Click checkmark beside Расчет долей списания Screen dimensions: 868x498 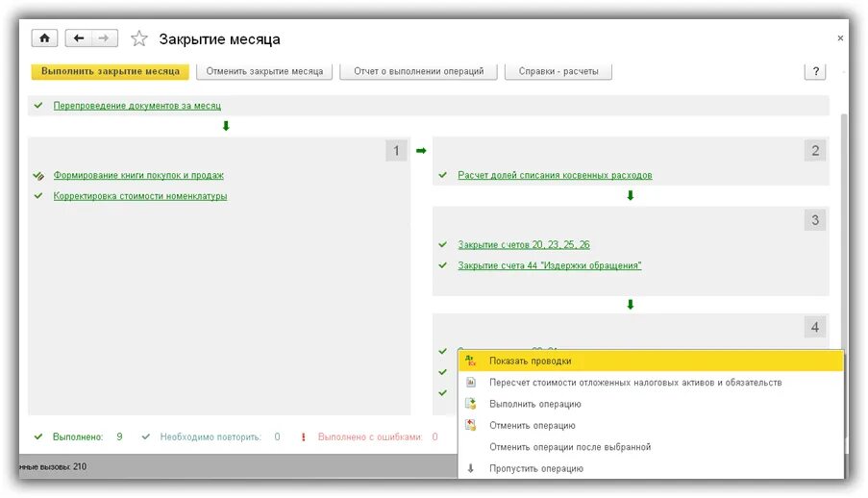pos(443,175)
